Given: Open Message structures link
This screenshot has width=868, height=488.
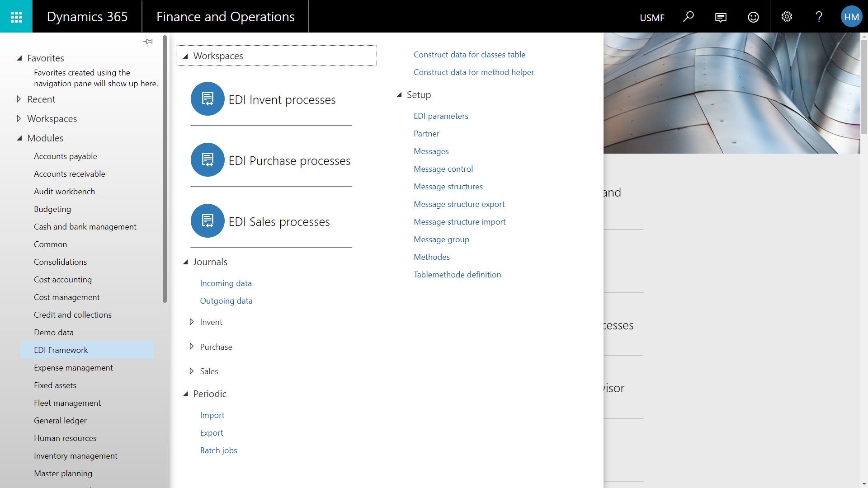Looking at the screenshot, I should 448,187.
